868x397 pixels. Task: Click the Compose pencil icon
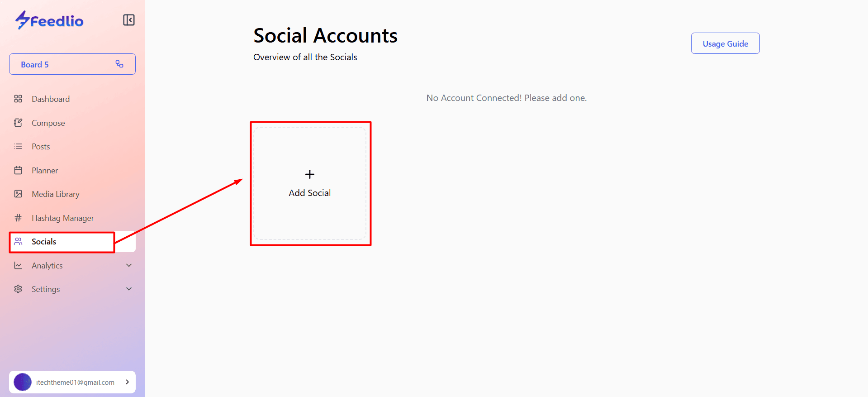click(18, 123)
